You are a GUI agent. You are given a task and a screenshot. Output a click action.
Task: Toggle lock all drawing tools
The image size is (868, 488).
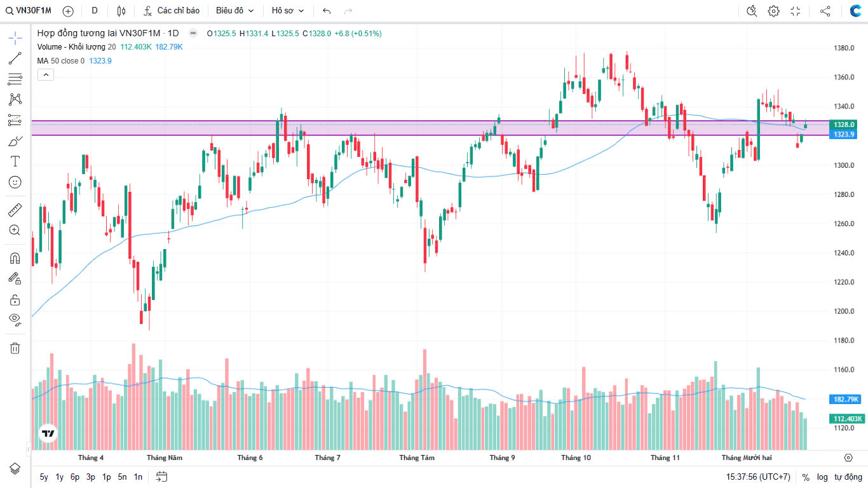pos(15,299)
